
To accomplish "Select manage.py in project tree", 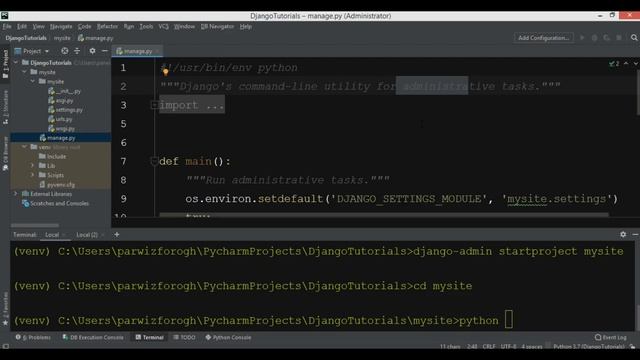I will click(57, 138).
